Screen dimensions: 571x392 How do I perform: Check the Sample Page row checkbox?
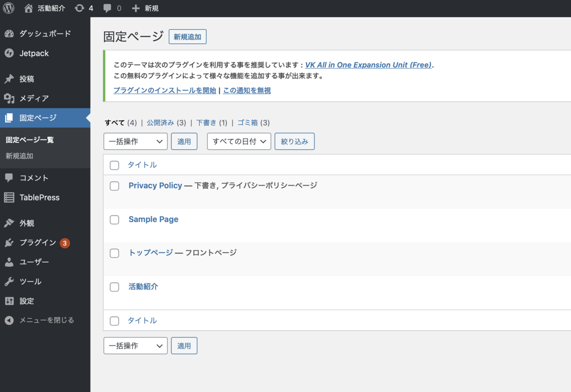coord(114,219)
